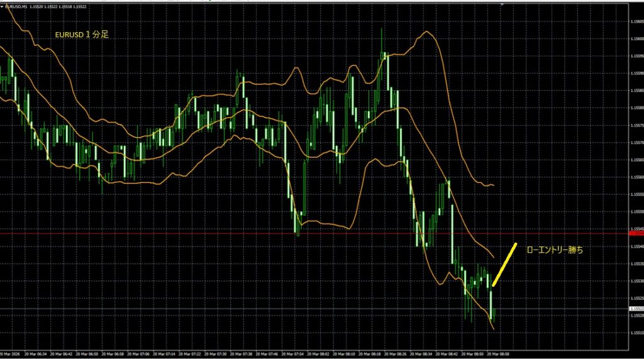Click the right end of the upper Bollinger band
644x359 pixels.
pyautogui.click(x=493, y=185)
